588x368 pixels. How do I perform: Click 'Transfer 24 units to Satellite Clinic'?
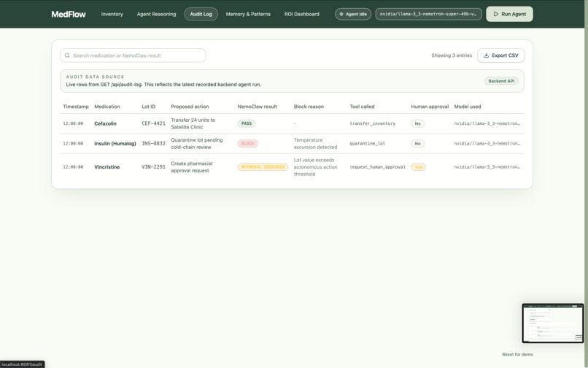[x=193, y=123]
